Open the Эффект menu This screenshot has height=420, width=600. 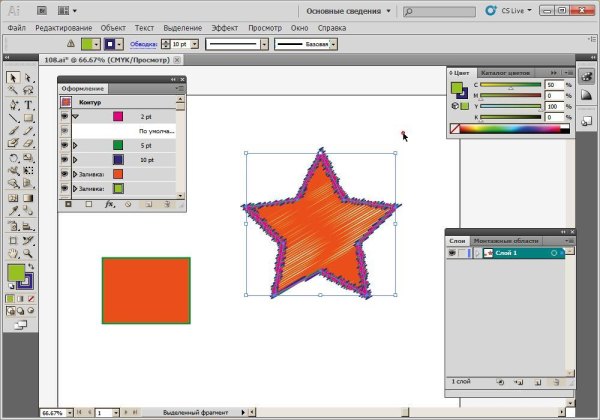point(224,27)
